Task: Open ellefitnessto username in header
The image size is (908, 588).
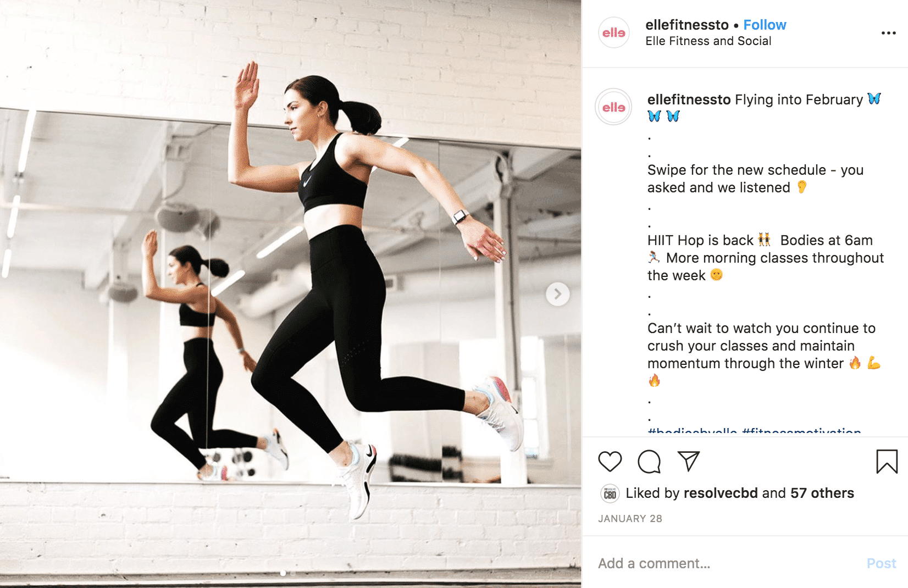Action: click(x=686, y=25)
